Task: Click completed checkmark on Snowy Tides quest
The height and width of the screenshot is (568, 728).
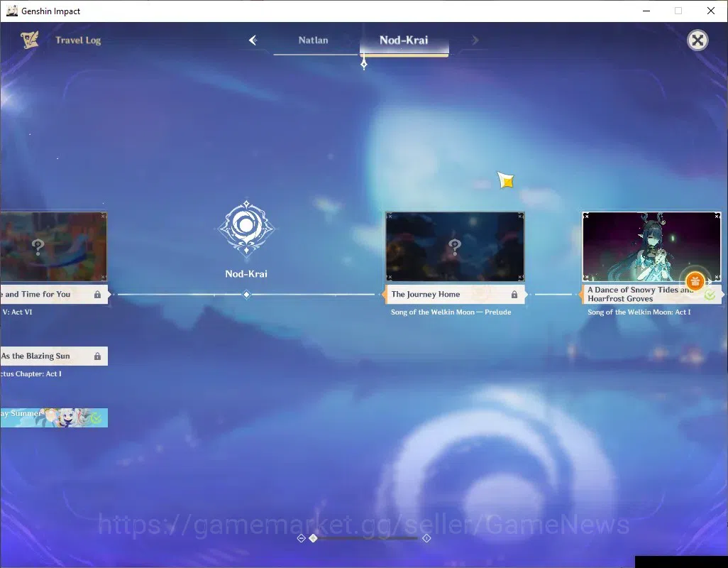Action: [x=710, y=295]
